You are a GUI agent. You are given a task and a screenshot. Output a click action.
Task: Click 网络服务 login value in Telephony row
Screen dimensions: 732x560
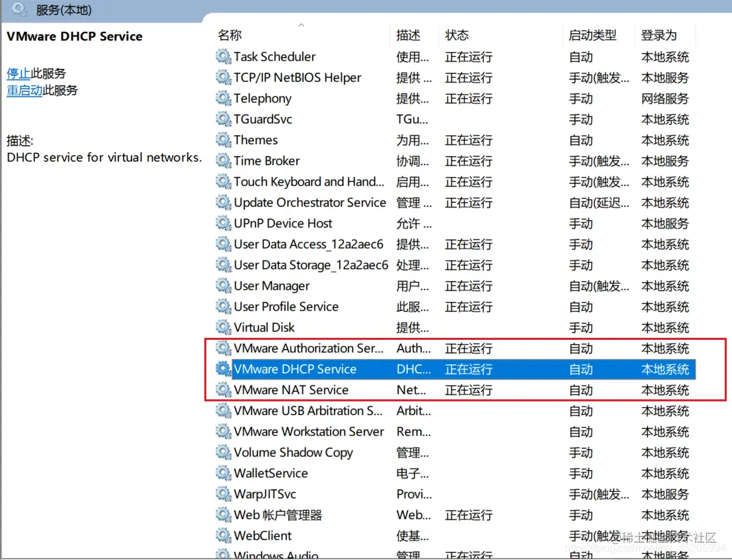click(x=665, y=99)
